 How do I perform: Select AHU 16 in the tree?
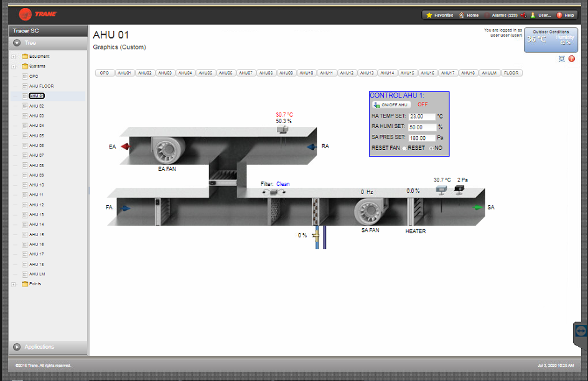click(36, 244)
